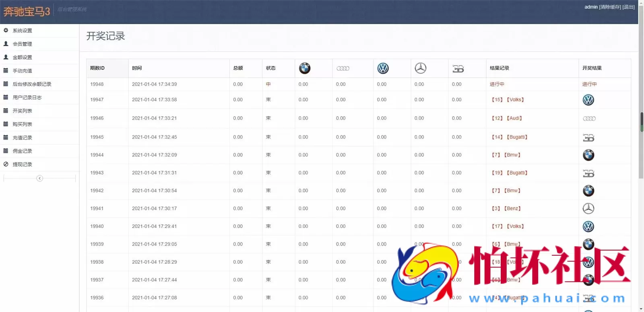Select 提现记录 from the sidebar
Image resolution: width=644 pixels, height=312 pixels.
(x=22, y=164)
